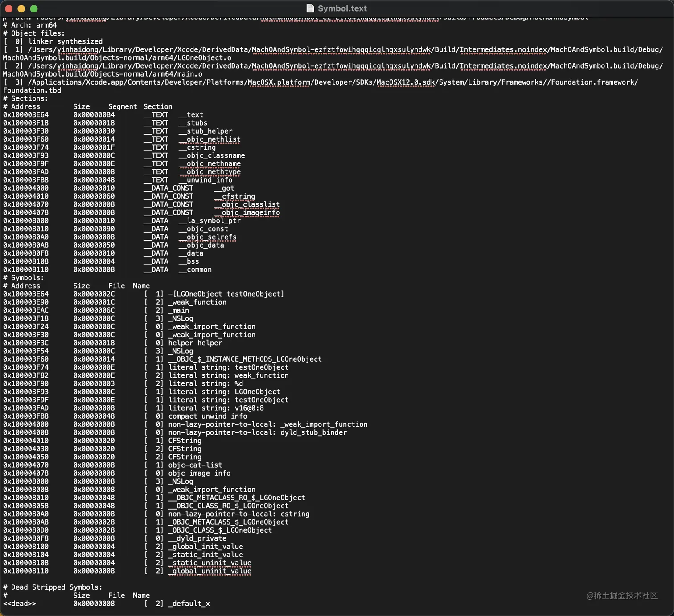Click 'LGOneObject.o' object file path
This screenshot has height=616, width=674.
[x=205, y=57]
